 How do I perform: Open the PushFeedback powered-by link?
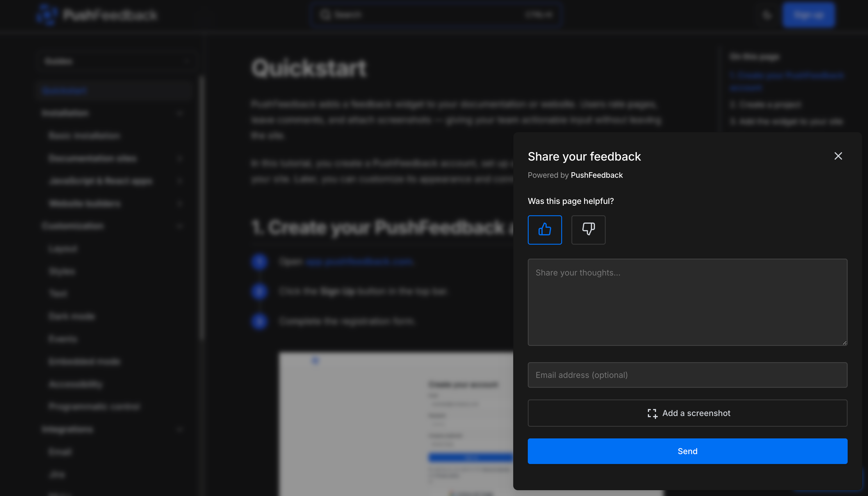click(x=597, y=175)
